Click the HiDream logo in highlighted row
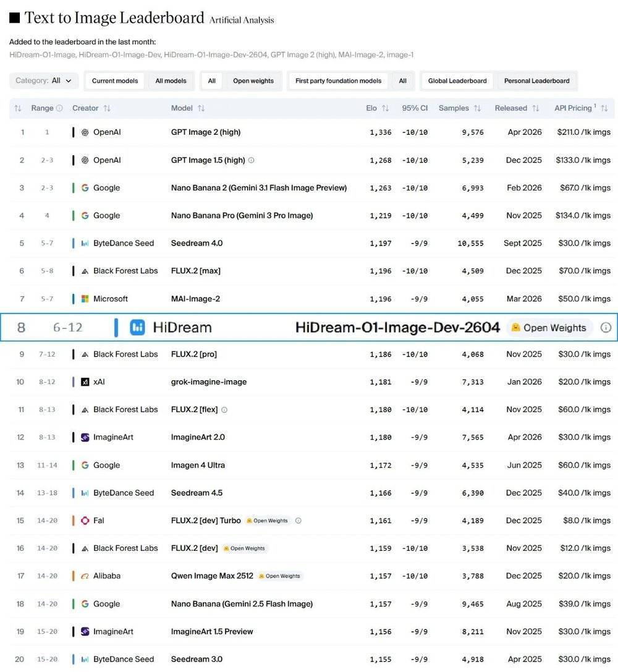This screenshot has height=672, width=618. click(x=137, y=328)
